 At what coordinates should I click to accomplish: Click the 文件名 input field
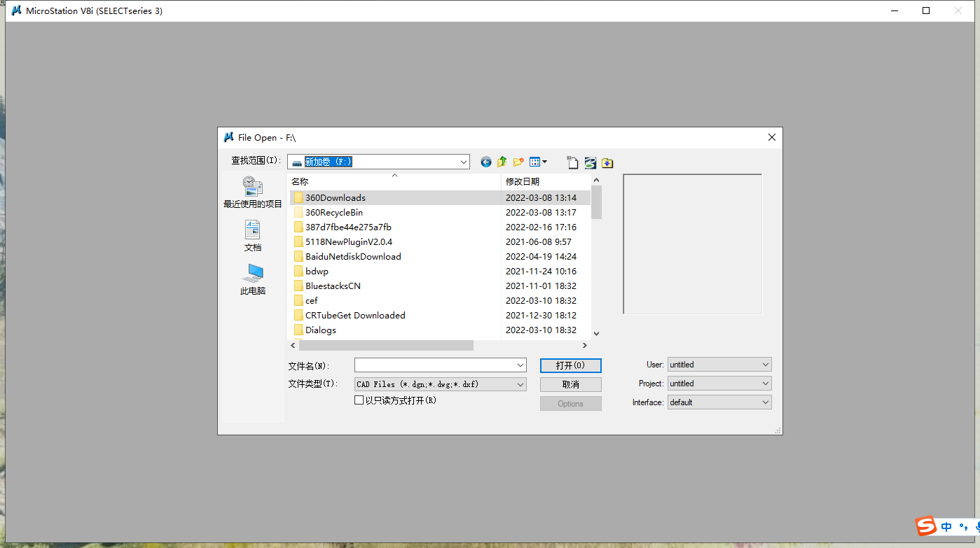click(x=435, y=365)
